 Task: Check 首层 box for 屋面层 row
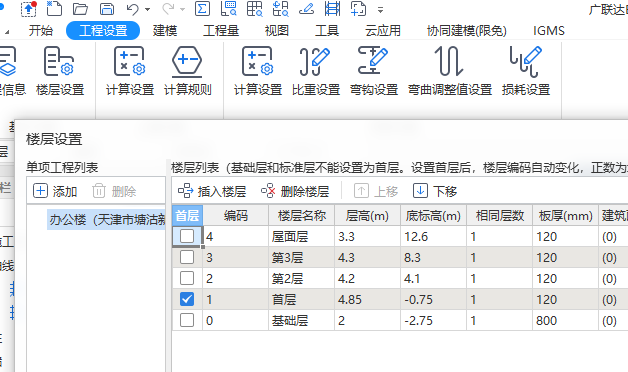pyautogui.click(x=187, y=236)
